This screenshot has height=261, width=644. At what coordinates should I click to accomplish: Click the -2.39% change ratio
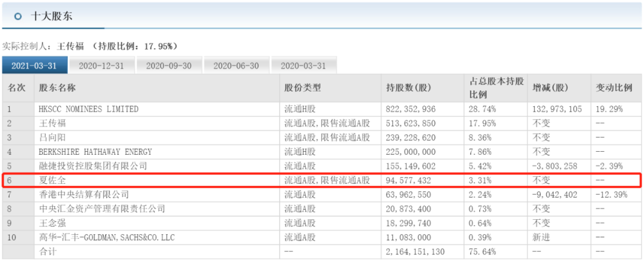pyautogui.click(x=609, y=166)
